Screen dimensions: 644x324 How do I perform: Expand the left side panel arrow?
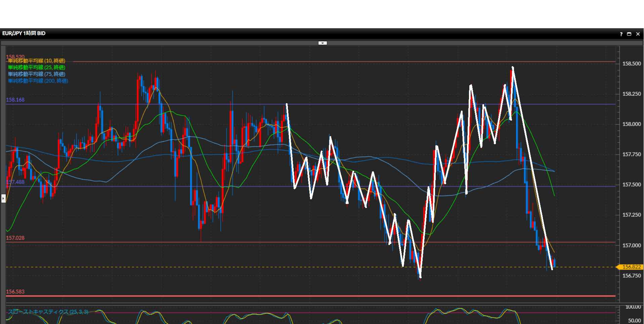3,198
